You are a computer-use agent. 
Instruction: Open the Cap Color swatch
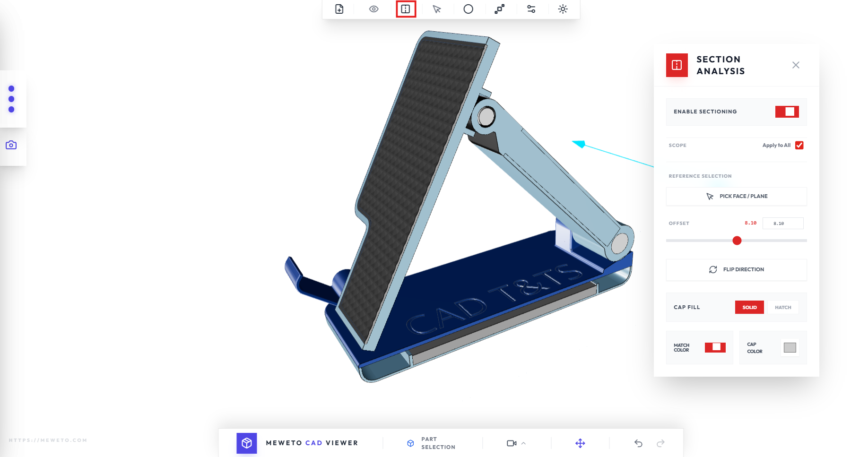click(790, 347)
